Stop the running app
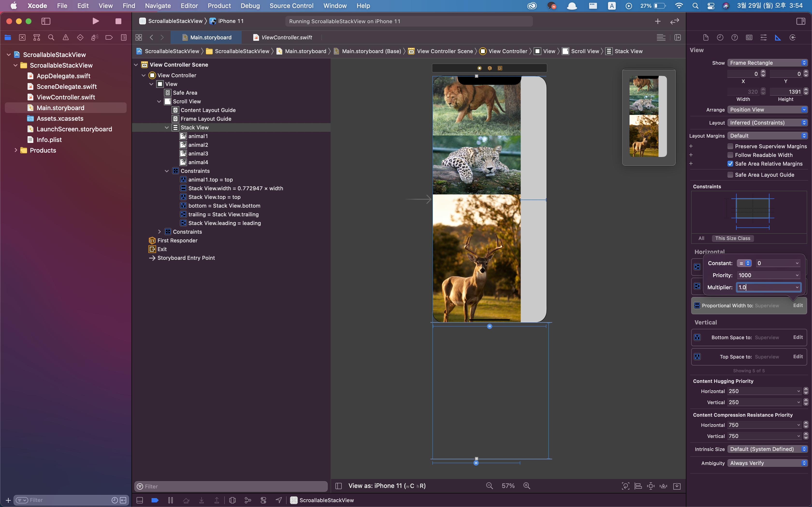 [x=118, y=21]
